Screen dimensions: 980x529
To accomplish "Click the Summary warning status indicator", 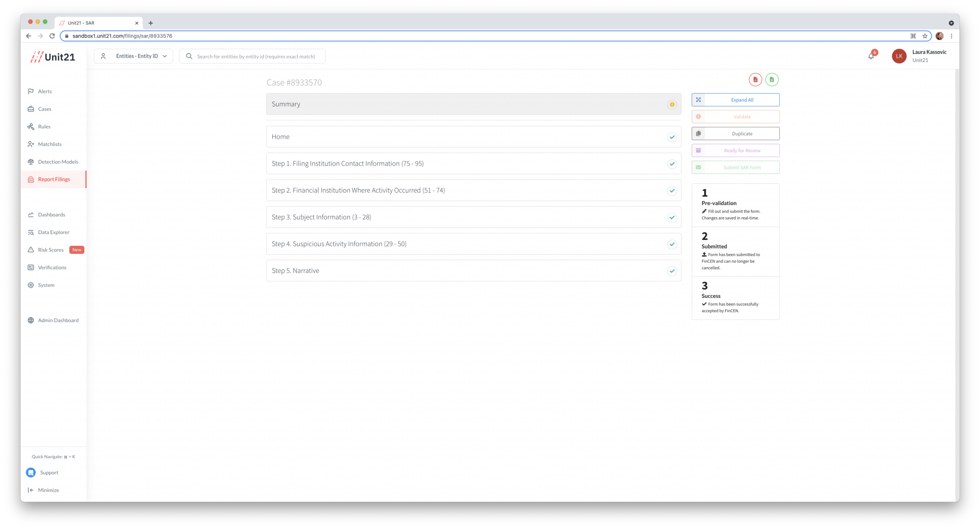I will (672, 105).
